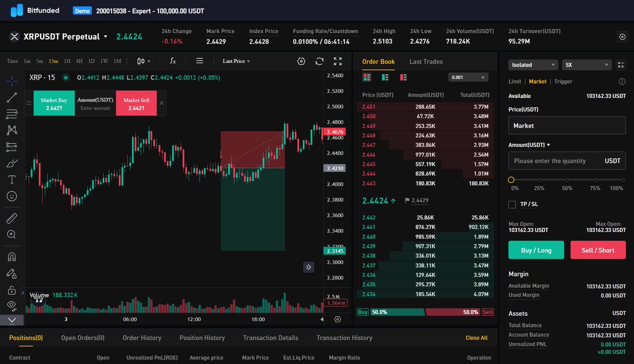This screenshot has height=364, width=634.
Task: Open the top-right trading preferences icon
Action: click(622, 36)
